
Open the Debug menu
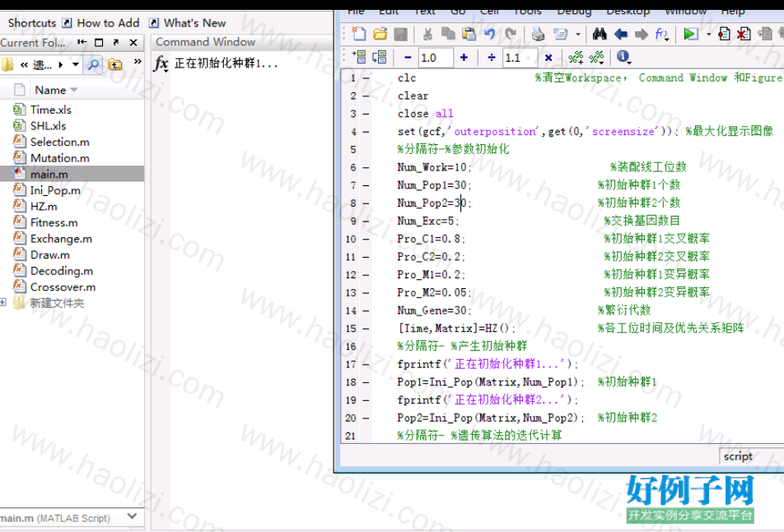575,12
